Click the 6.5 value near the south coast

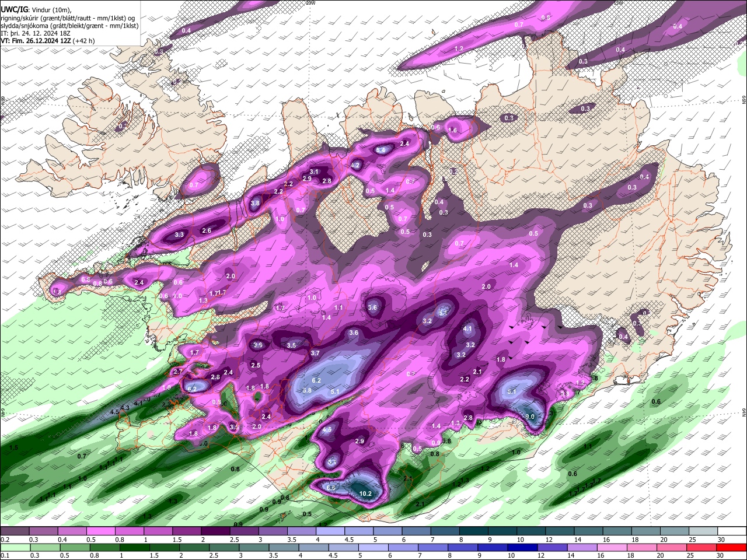[x=331, y=488]
